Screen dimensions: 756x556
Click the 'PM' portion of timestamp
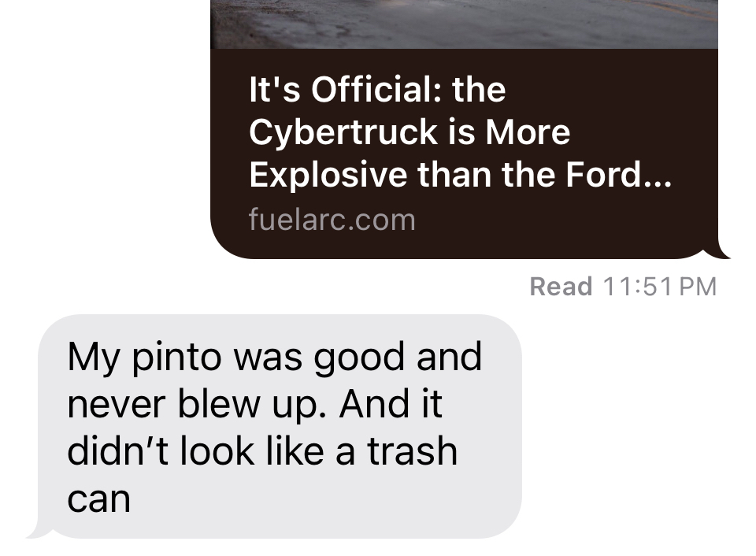[698, 287]
